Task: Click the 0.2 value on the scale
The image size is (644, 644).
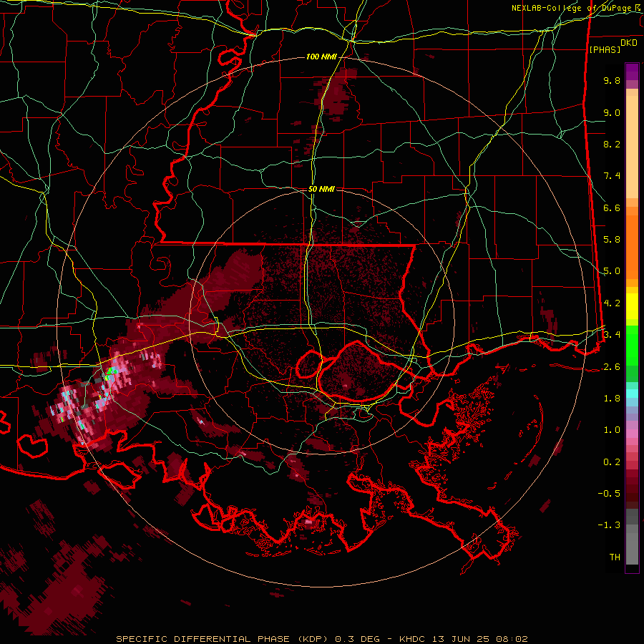Action: [612, 462]
